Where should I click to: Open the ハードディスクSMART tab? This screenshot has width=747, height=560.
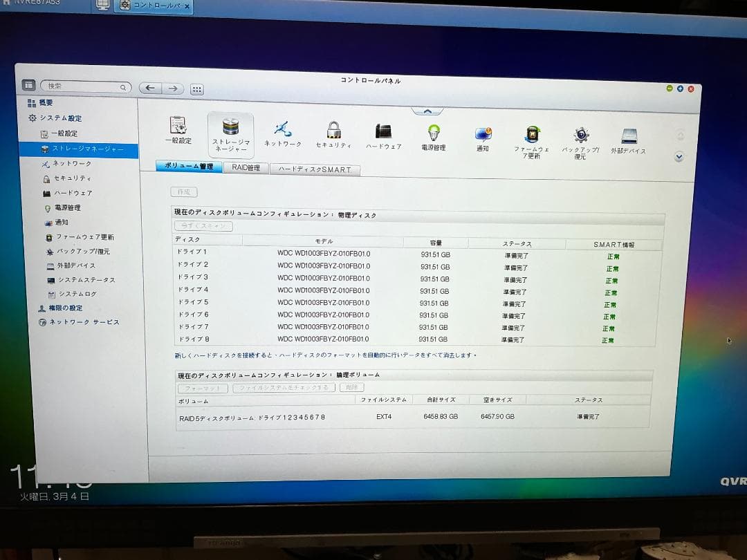click(315, 169)
